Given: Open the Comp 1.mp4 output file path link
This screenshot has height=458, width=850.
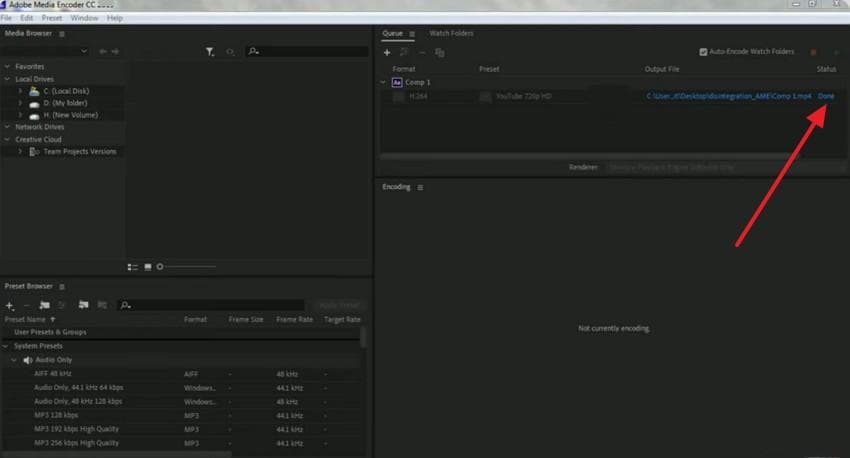Looking at the screenshot, I should 729,96.
